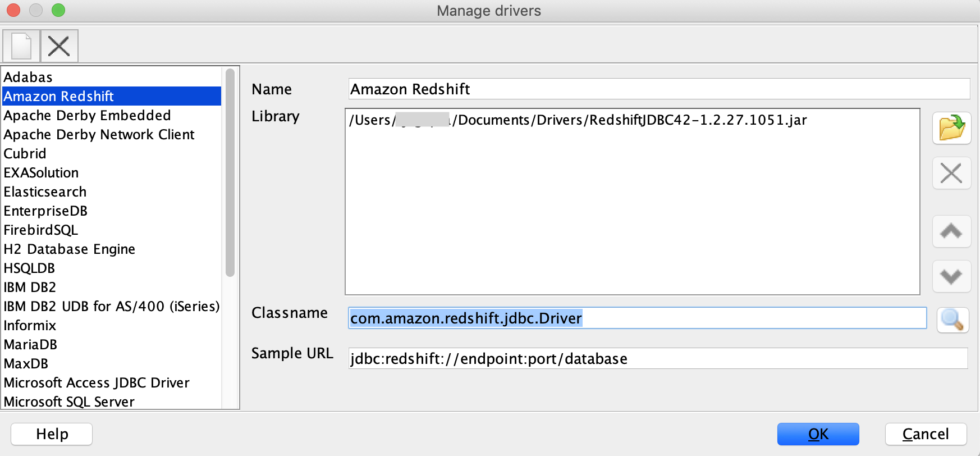Create a new driver entry
Image resolution: width=980 pixels, height=456 pixels.
21,46
